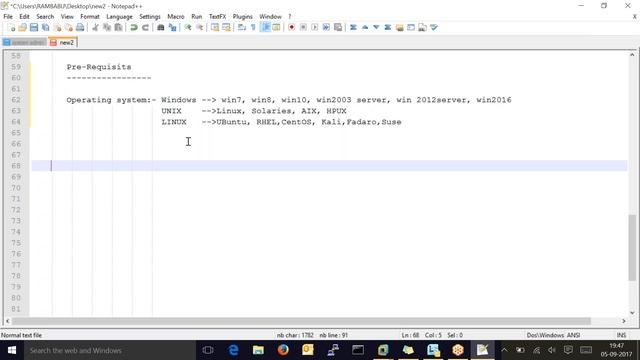Screen dimensions: 640x360
Task: Open File Explorer from the taskbar
Action: tap(258, 350)
